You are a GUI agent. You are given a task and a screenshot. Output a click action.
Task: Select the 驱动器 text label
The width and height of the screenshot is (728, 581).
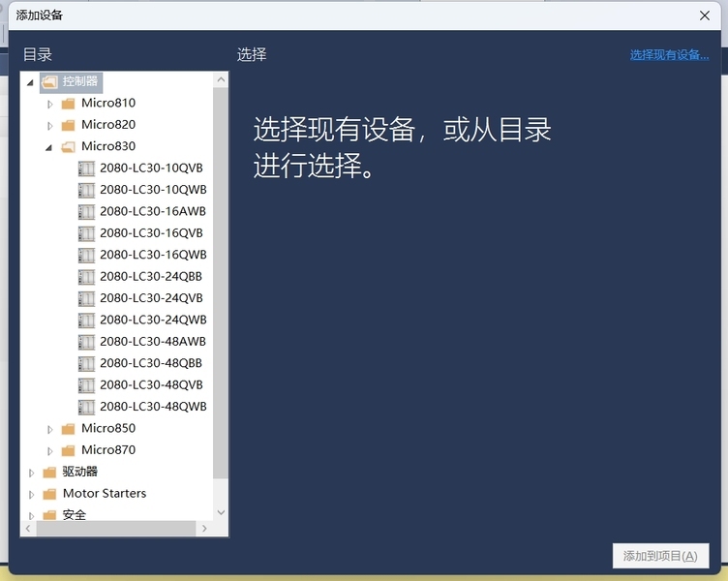tap(79, 472)
